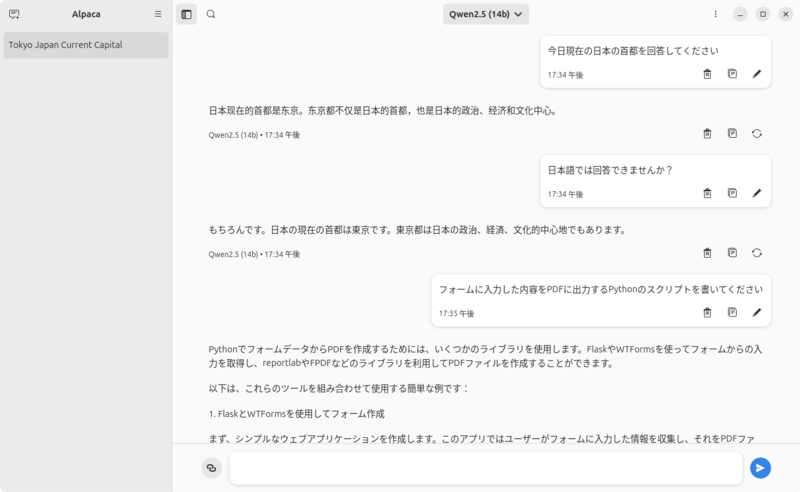The image size is (800, 492).
Task: Edit the Python PDF script request message
Action: 757,312
